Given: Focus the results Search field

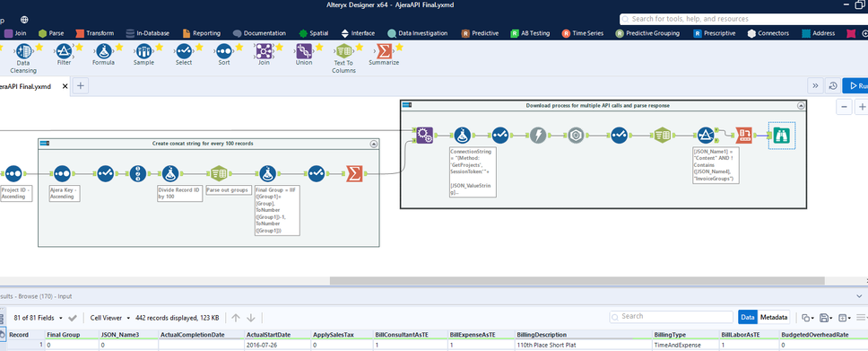Looking at the screenshot, I should pyautogui.click(x=671, y=317).
